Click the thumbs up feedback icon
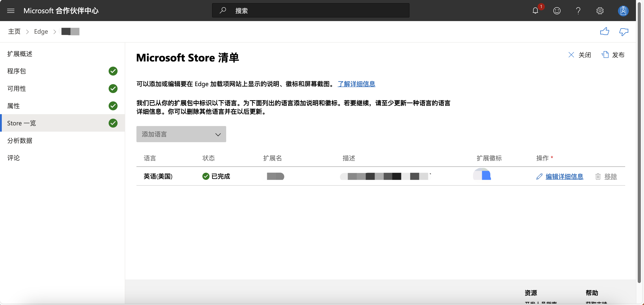 [605, 31]
